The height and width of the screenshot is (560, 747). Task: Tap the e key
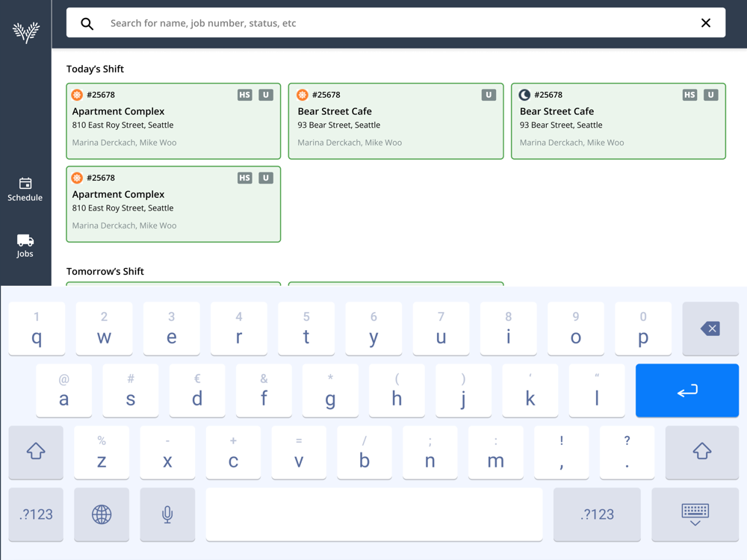pyautogui.click(x=172, y=329)
